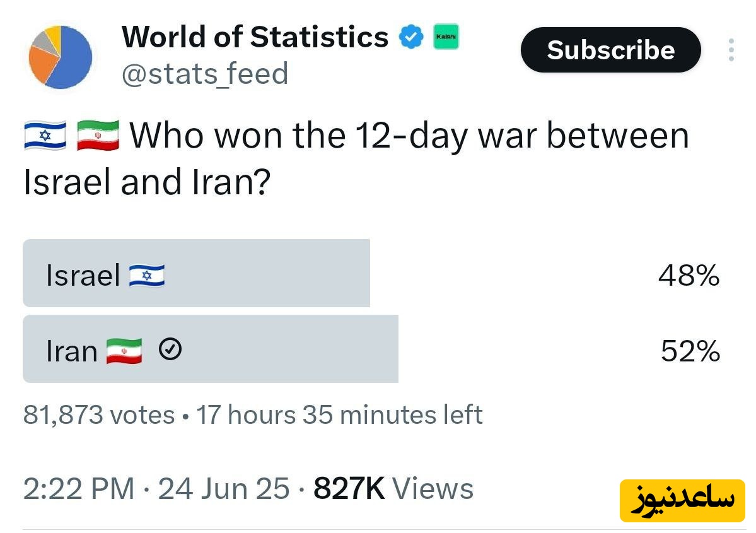The width and height of the screenshot is (756, 533).
Task: Click the World of Statistics account name
Action: tap(254, 37)
